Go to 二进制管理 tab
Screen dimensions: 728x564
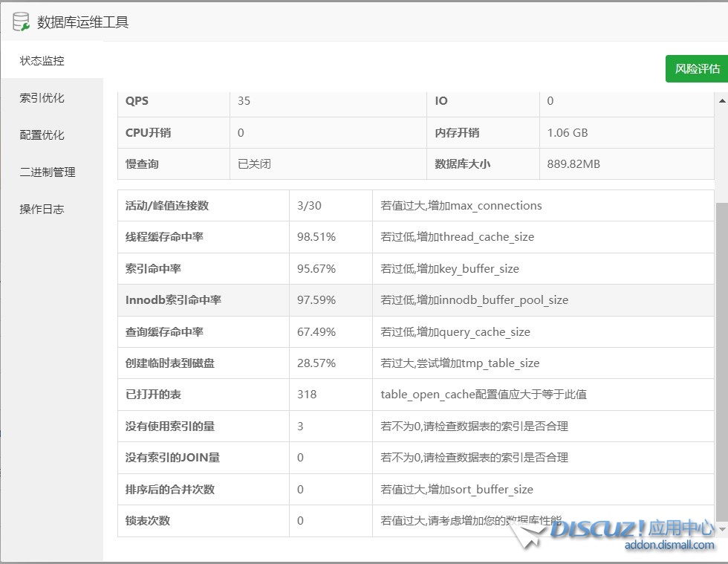click(x=48, y=172)
